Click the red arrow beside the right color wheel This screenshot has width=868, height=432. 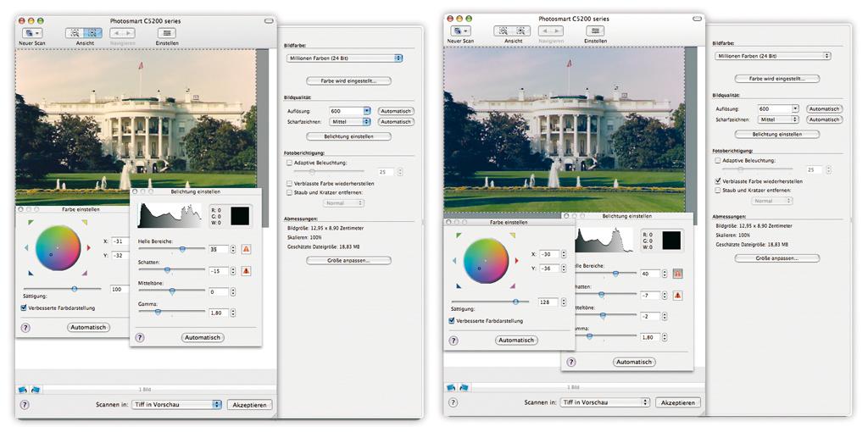516,261
